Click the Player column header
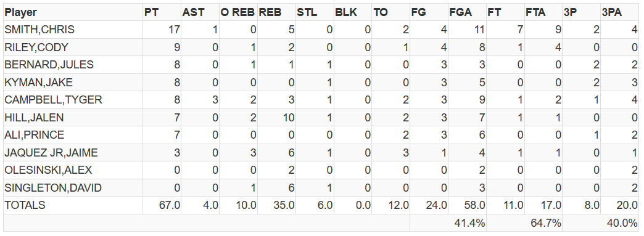This screenshot has height=236, width=644. click(73, 12)
